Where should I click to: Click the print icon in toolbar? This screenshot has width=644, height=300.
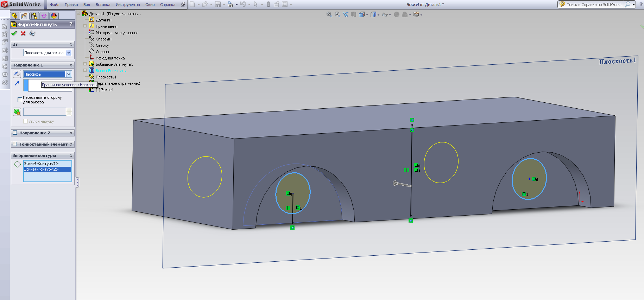coord(230,5)
